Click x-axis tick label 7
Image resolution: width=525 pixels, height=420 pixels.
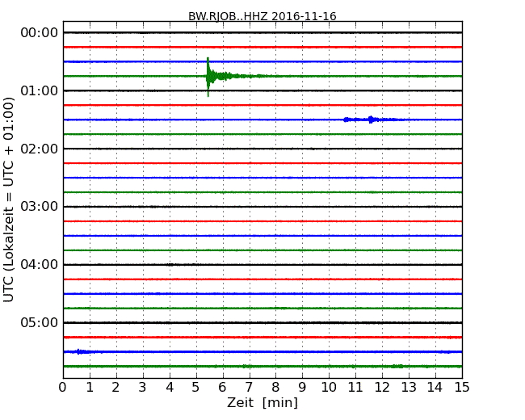point(249,388)
